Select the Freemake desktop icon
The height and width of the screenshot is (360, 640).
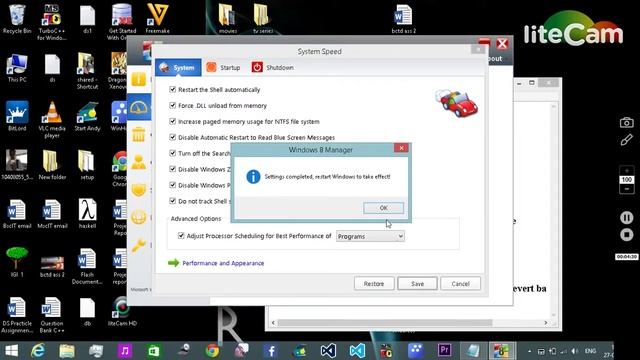[x=157, y=19]
